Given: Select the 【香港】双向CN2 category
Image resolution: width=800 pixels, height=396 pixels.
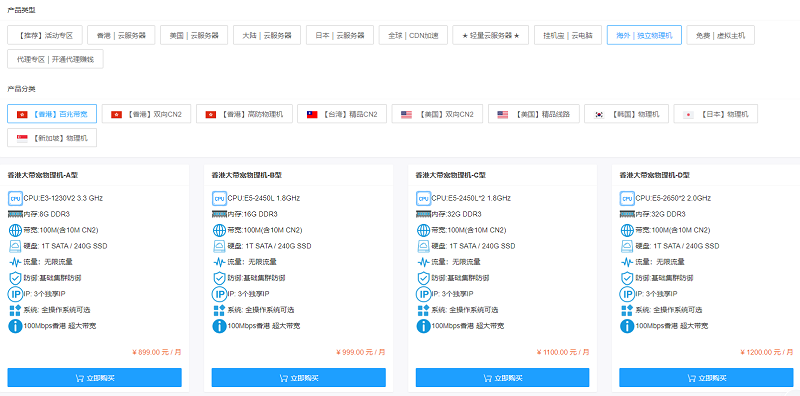Looking at the screenshot, I should [x=146, y=114].
